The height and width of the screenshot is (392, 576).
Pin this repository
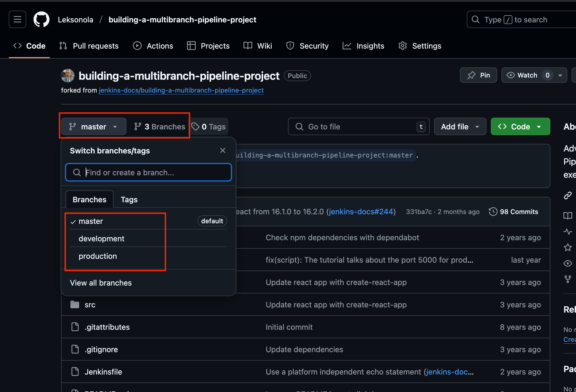pyautogui.click(x=479, y=75)
